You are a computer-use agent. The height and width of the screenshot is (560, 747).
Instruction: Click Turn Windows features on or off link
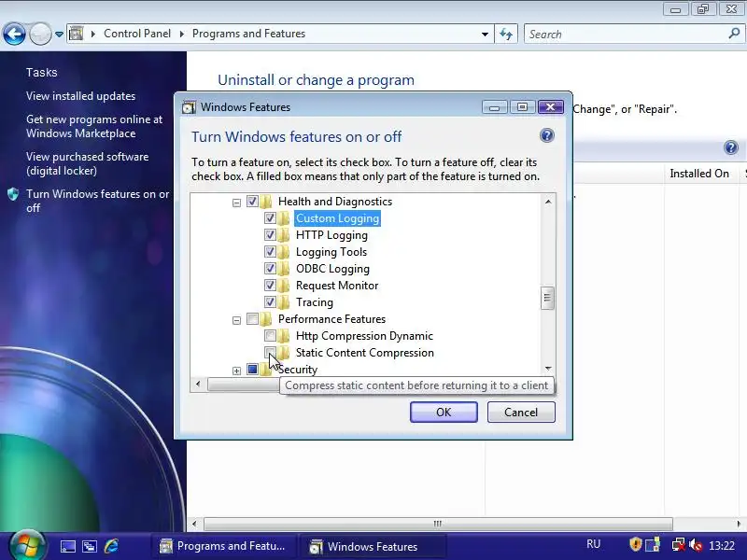click(x=97, y=201)
